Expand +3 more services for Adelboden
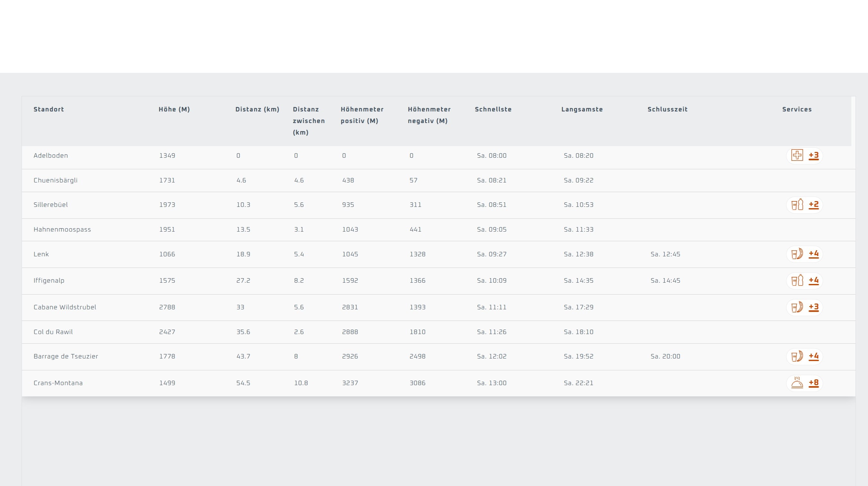Screen dimensions: 868x486 coord(813,155)
